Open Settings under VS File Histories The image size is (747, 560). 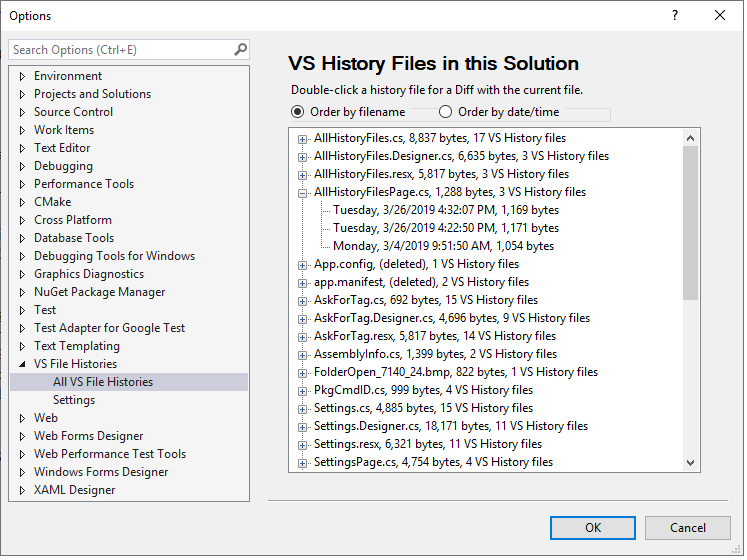(x=74, y=400)
